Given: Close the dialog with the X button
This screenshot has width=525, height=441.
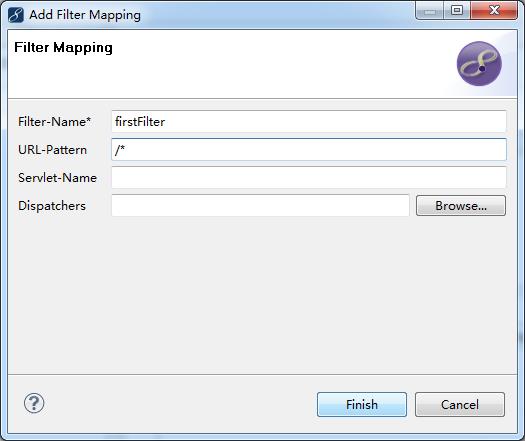Looking at the screenshot, I should 494,10.
